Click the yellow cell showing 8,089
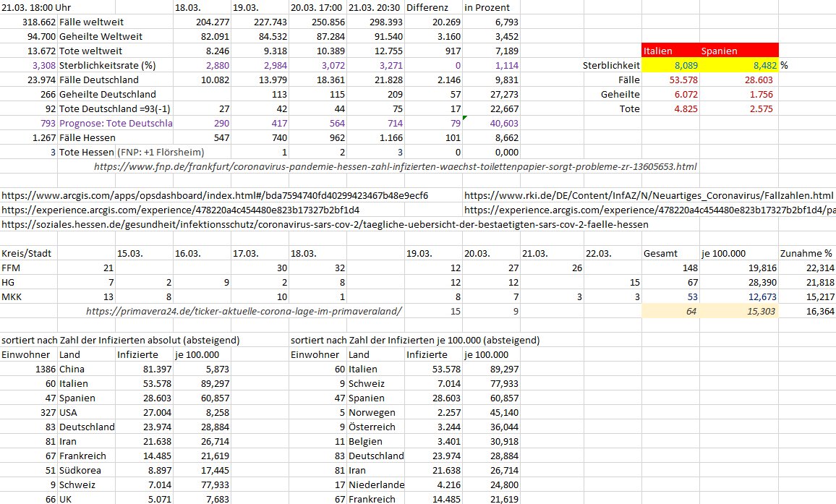The width and height of the screenshot is (836, 504). coord(670,66)
